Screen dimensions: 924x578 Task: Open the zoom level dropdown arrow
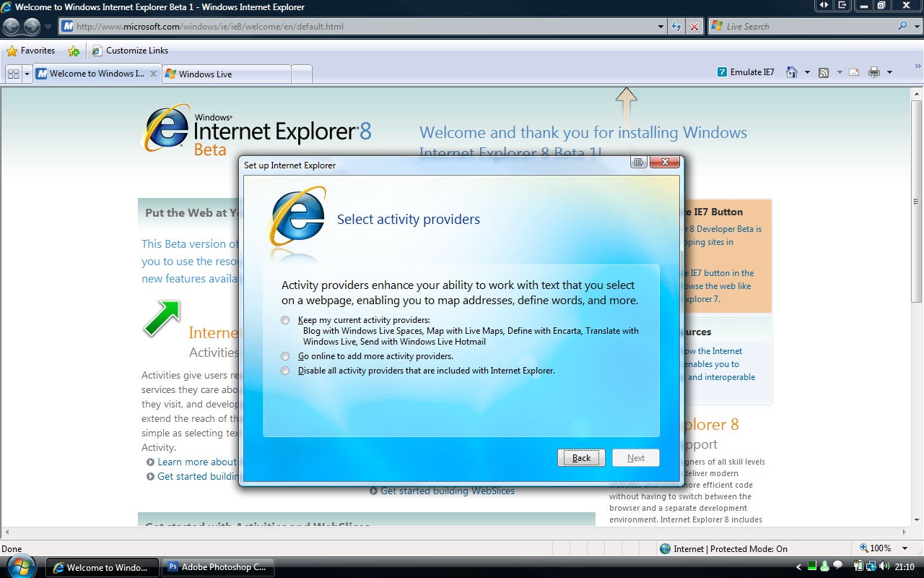pos(906,548)
